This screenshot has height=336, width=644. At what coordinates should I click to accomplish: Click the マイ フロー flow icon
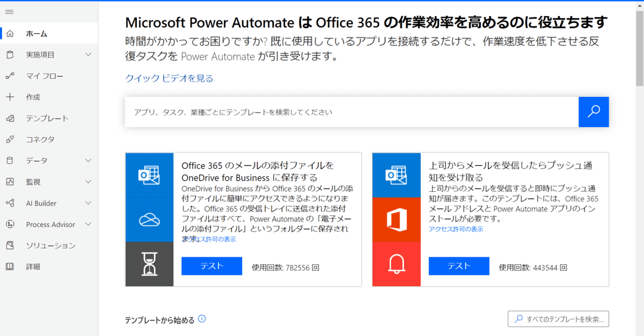pyautogui.click(x=10, y=76)
